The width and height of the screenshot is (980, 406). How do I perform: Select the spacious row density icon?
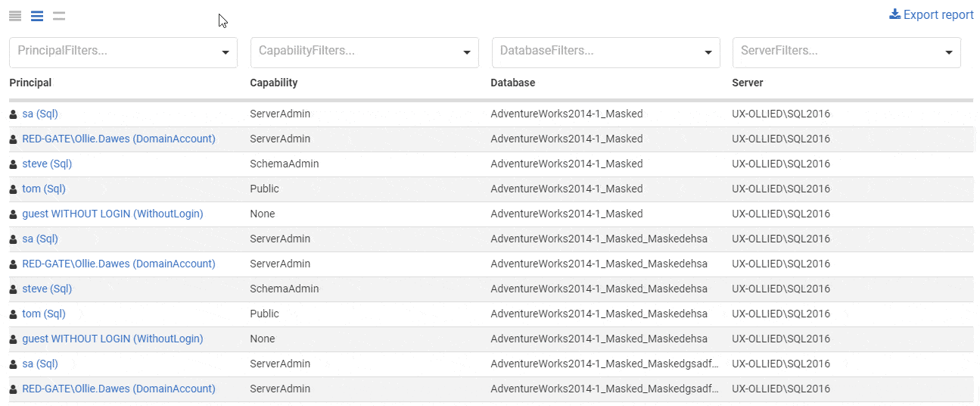59,16
